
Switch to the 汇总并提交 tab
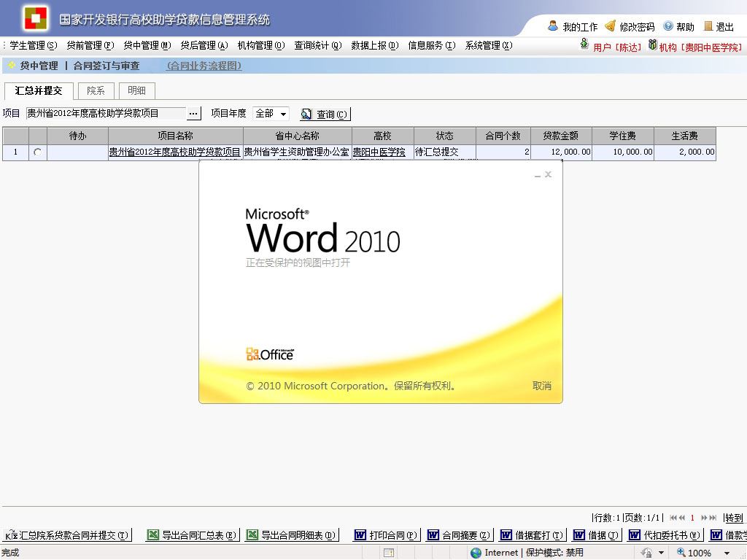pyautogui.click(x=39, y=90)
